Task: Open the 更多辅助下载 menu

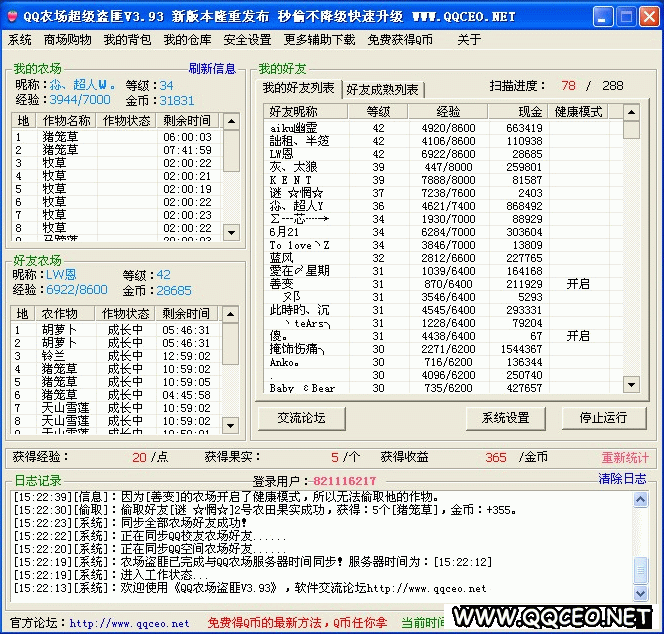Action: click(319, 40)
